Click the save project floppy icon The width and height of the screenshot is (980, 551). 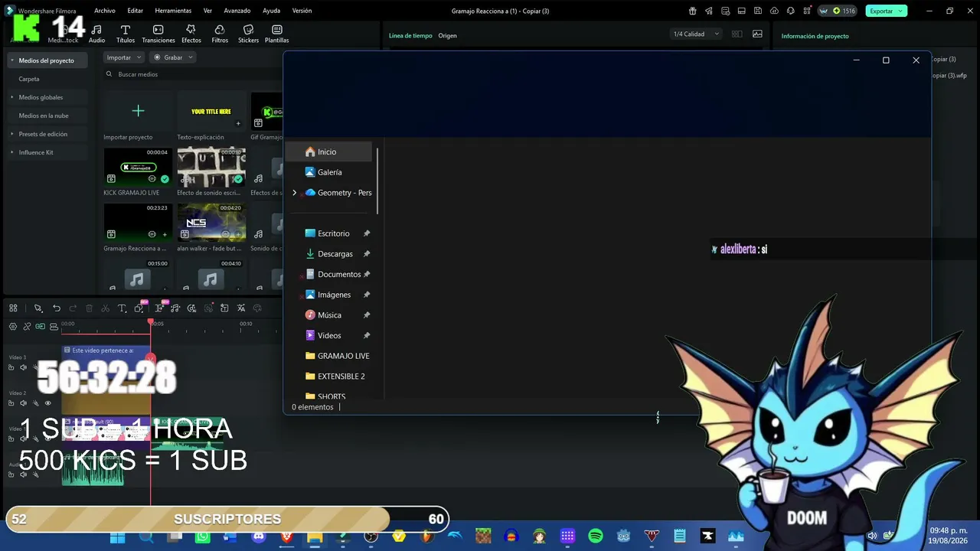click(758, 11)
